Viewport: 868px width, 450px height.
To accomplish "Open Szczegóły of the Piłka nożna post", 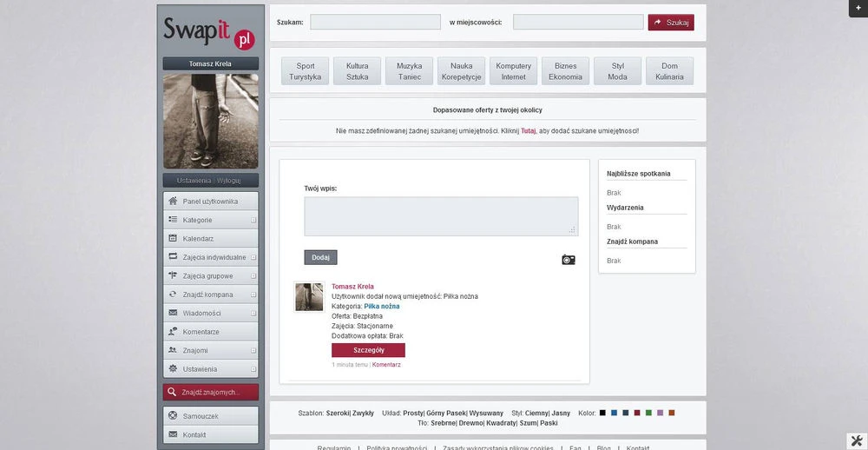I will (368, 350).
